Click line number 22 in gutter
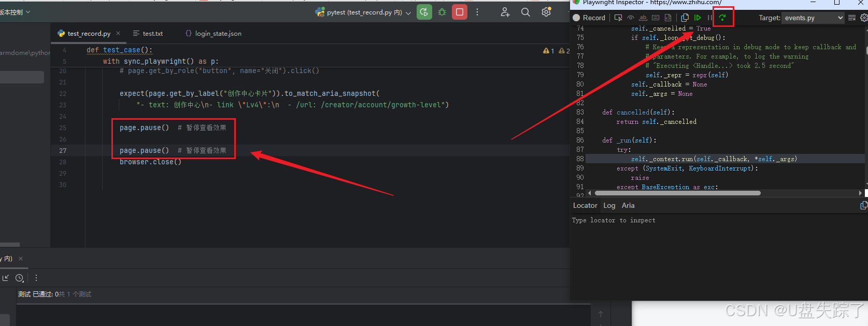Image resolution: width=868 pixels, height=326 pixels. coord(63,94)
